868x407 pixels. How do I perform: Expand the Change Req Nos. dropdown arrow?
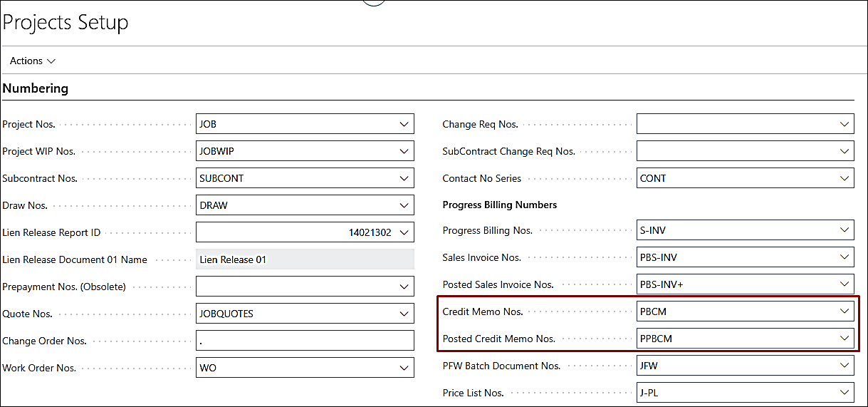coord(845,124)
